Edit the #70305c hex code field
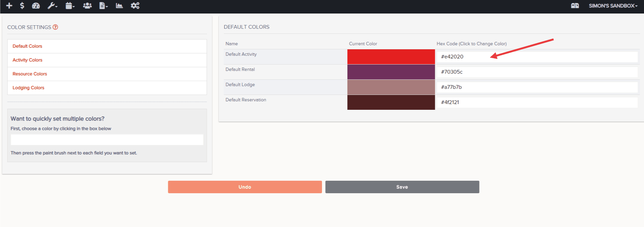Screen dimensions: 644x227 tap(537, 72)
